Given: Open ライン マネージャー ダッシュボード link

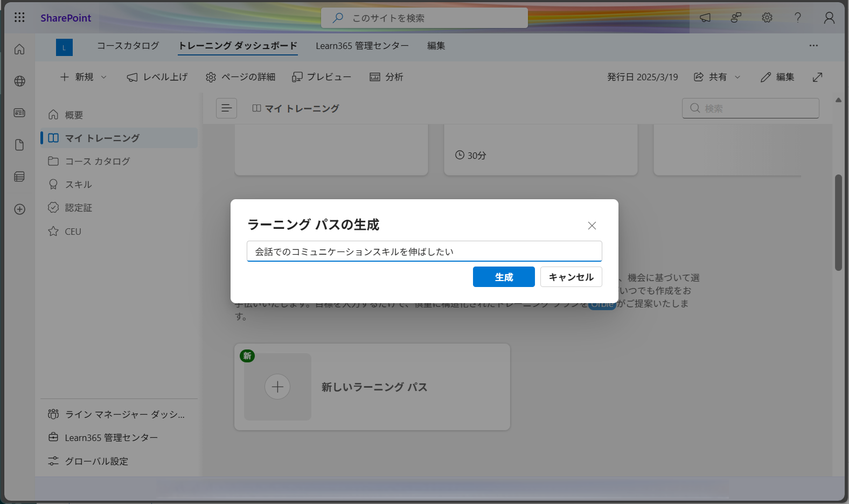Looking at the screenshot, I should (x=119, y=414).
